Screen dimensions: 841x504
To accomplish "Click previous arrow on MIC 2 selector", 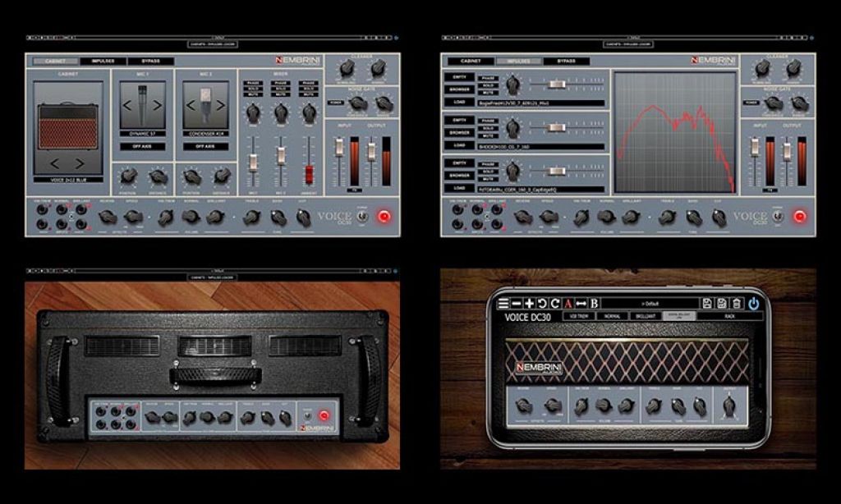I will click(191, 106).
